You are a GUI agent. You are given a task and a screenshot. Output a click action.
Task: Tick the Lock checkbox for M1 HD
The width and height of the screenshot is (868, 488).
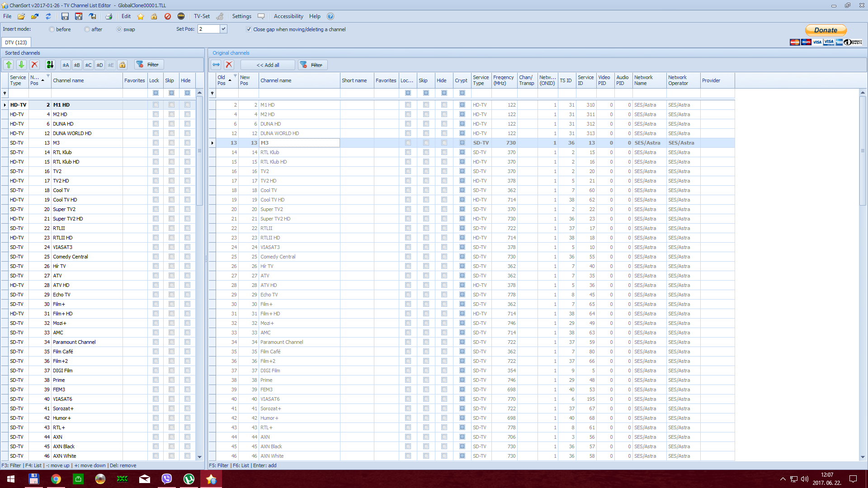tap(156, 105)
